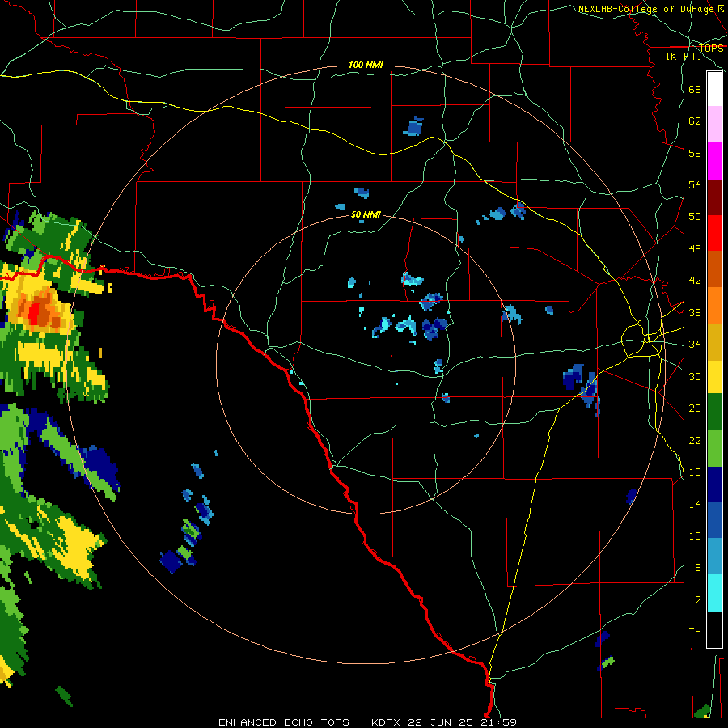Click the legend value 50
The width and height of the screenshot is (728, 728).
click(695, 216)
